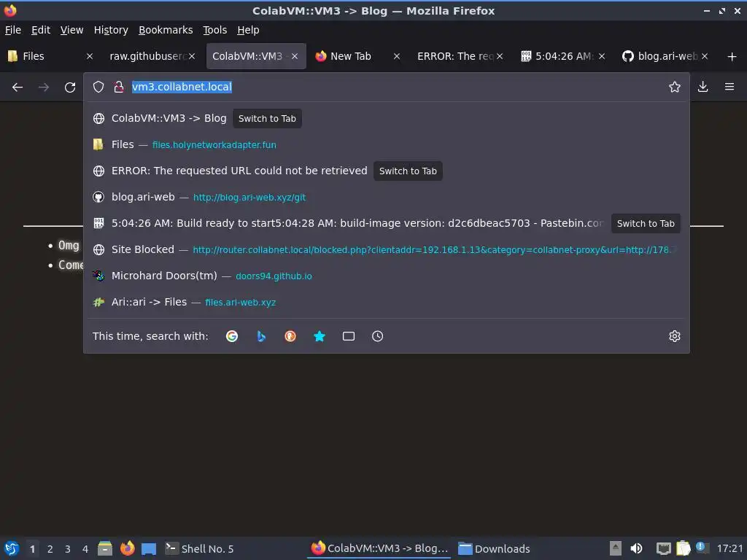
Task: Close the 5:04:26 AM Pastebin tab
Action: tap(602, 56)
